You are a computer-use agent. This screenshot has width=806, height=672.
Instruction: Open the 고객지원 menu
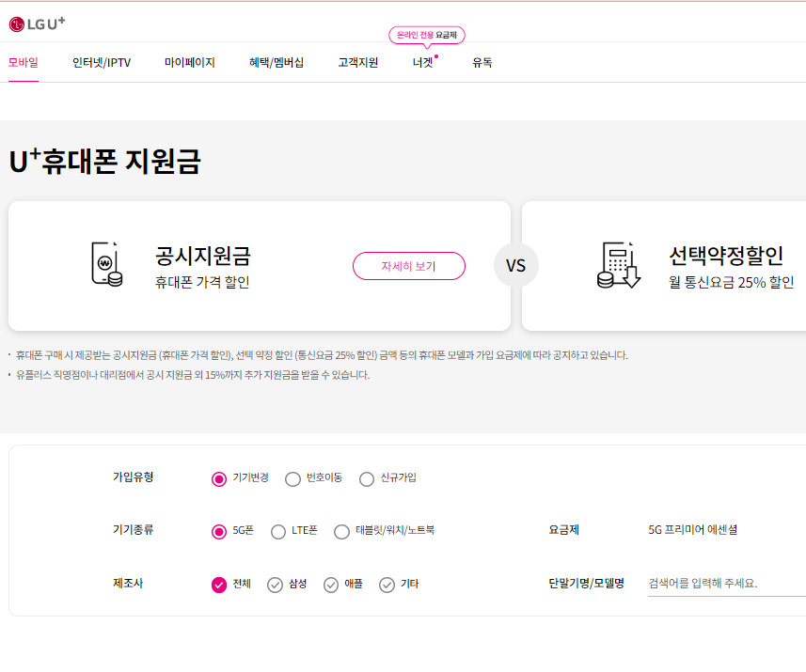(x=357, y=63)
